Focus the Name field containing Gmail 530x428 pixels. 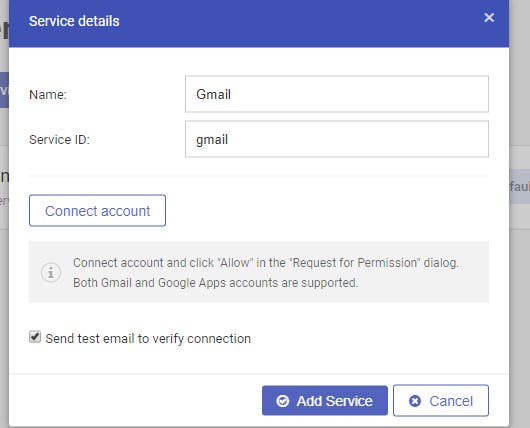coord(337,94)
